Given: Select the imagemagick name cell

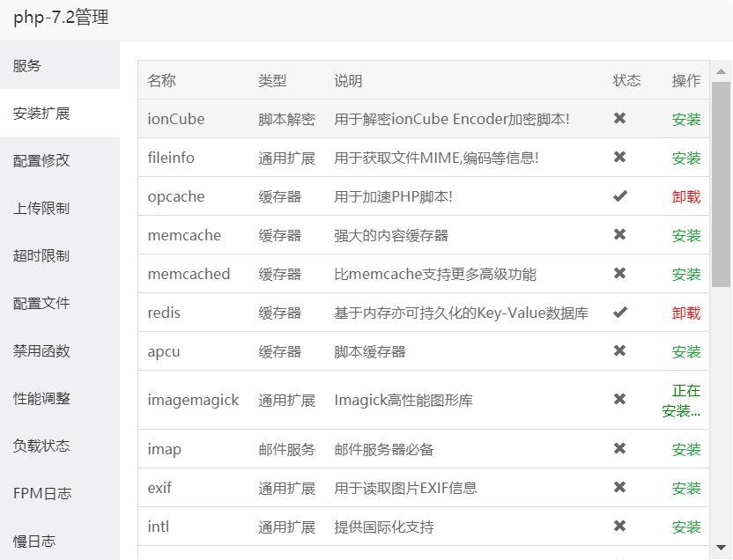Looking at the screenshot, I should (193, 401).
